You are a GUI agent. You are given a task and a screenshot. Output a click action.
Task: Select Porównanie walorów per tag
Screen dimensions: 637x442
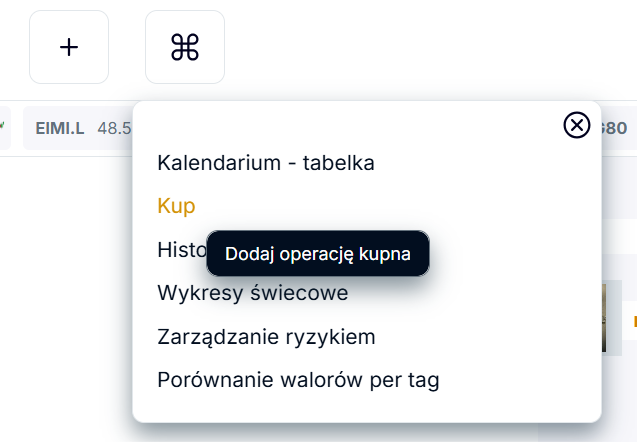[298, 380]
